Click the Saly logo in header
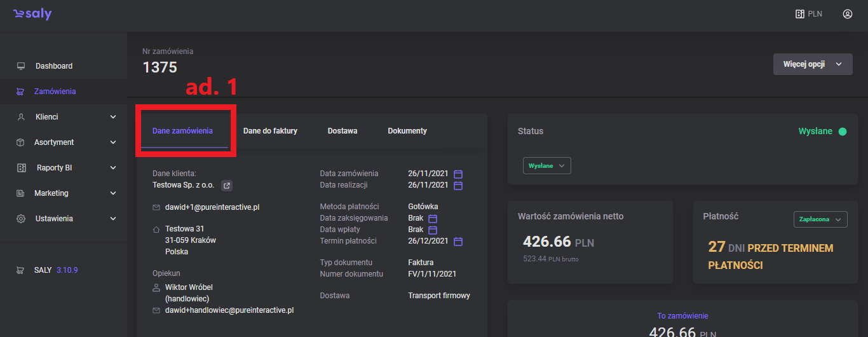 pyautogui.click(x=32, y=14)
